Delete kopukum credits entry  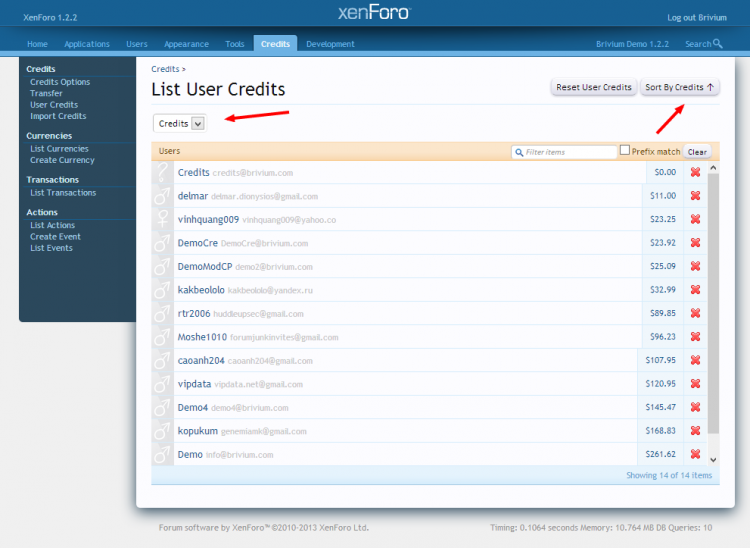695,430
